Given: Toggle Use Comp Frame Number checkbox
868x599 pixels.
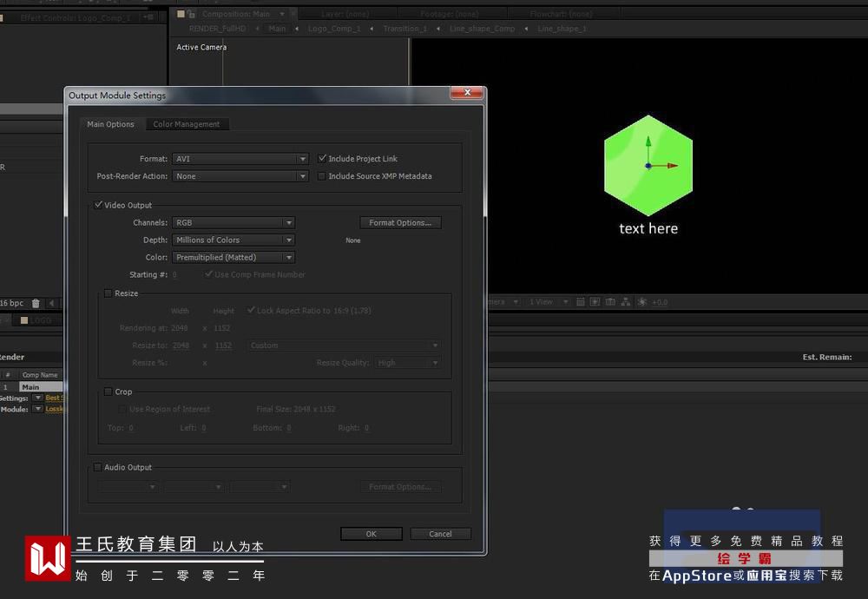Looking at the screenshot, I should coord(208,274).
